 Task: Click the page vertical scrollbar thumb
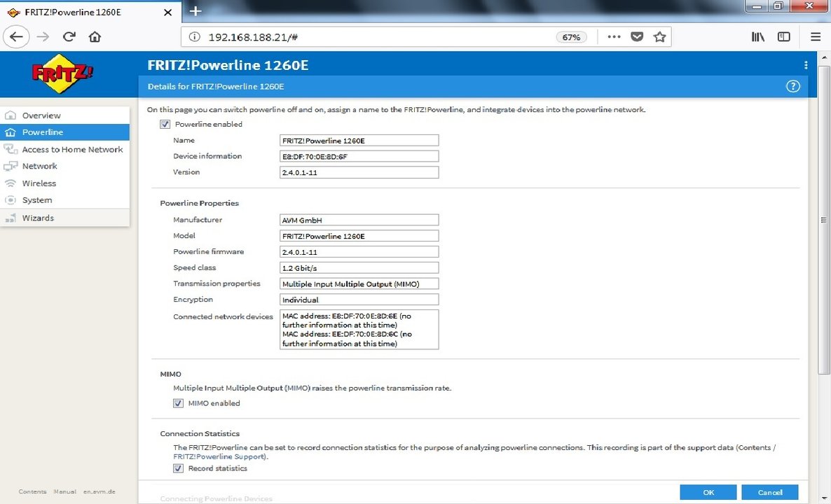(x=823, y=220)
